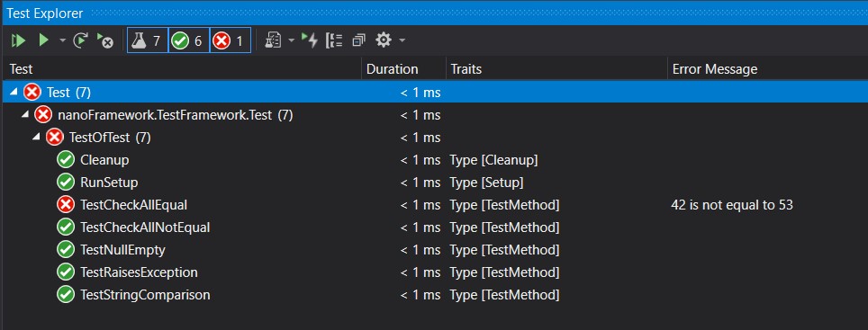This screenshot has height=330, width=868.
Task: Run all tests in view
Action: pyautogui.click(x=19, y=40)
